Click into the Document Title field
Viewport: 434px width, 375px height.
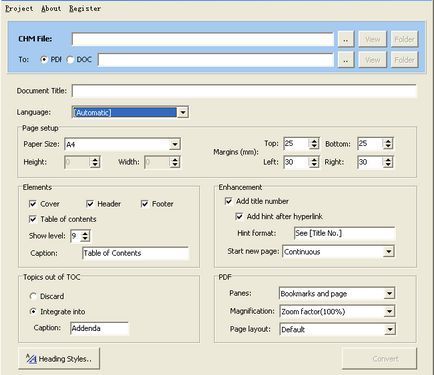click(x=244, y=91)
